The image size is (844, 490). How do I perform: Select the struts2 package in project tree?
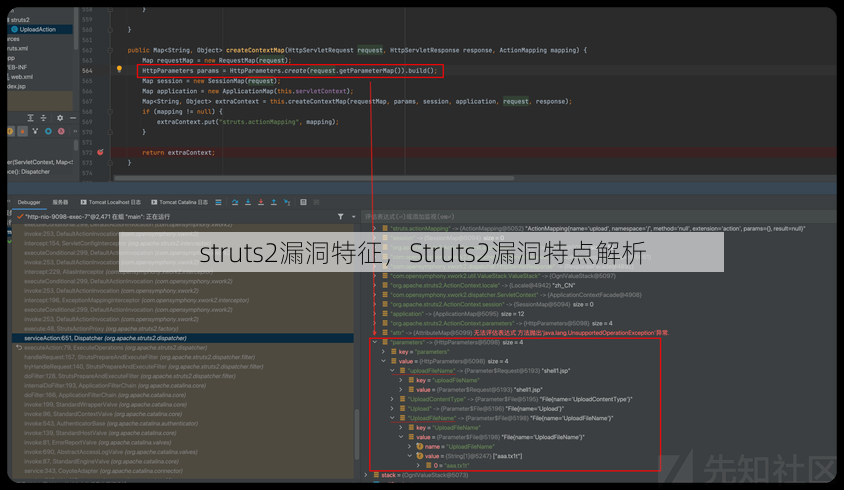tap(18, 19)
